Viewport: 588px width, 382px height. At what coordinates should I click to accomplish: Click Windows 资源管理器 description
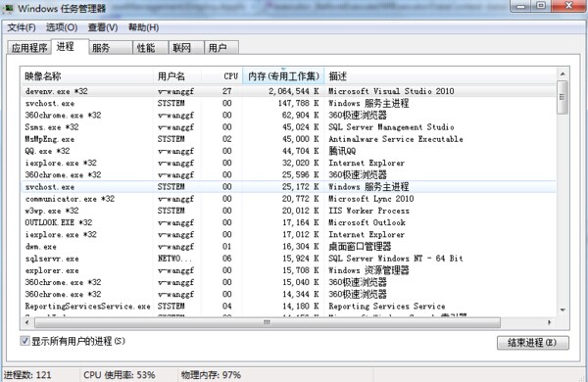[368, 270]
